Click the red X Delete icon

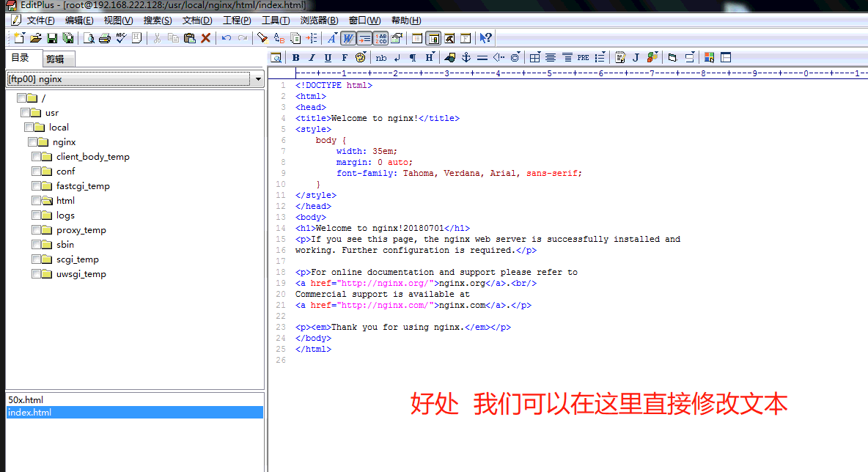[x=205, y=38]
